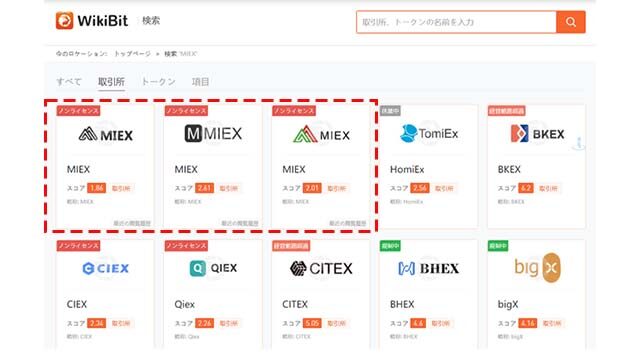Image resolution: width=640 pixels, height=360 pixels.
Task: Click the red status badge on BKEX card
Action: click(x=507, y=111)
